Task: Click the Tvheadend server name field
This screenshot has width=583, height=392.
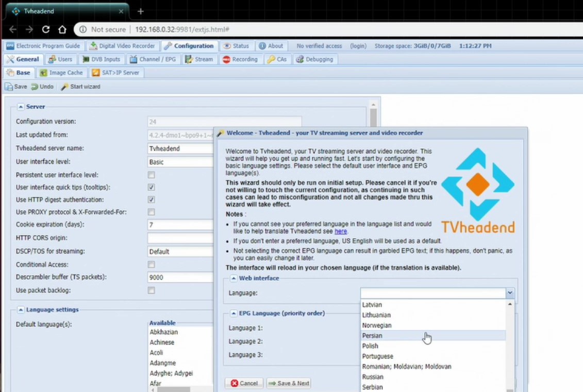Action: (x=181, y=149)
